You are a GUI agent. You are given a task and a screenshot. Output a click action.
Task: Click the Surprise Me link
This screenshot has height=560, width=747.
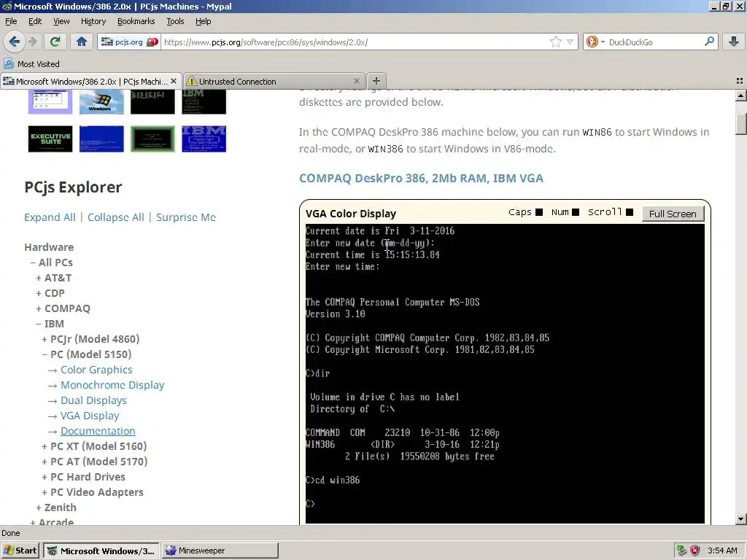click(x=186, y=217)
